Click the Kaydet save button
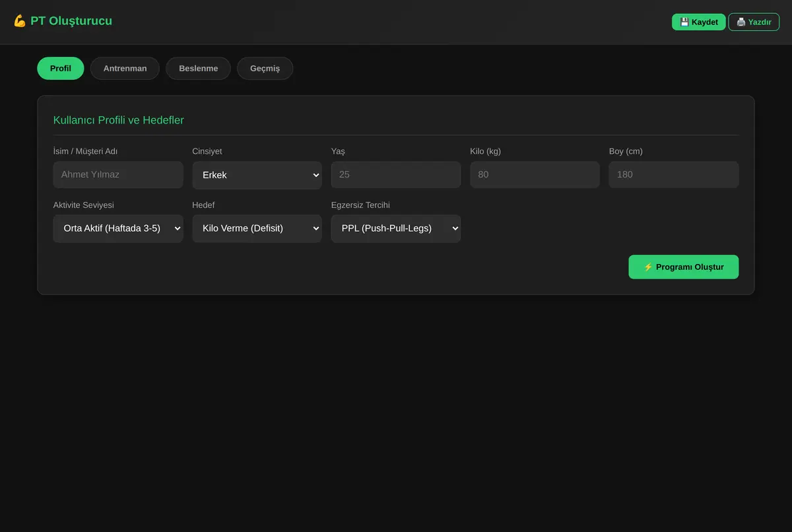The image size is (792, 532). pyautogui.click(x=698, y=22)
